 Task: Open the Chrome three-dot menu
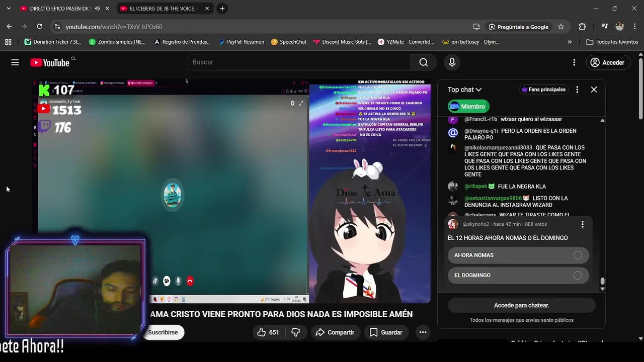(x=634, y=27)
